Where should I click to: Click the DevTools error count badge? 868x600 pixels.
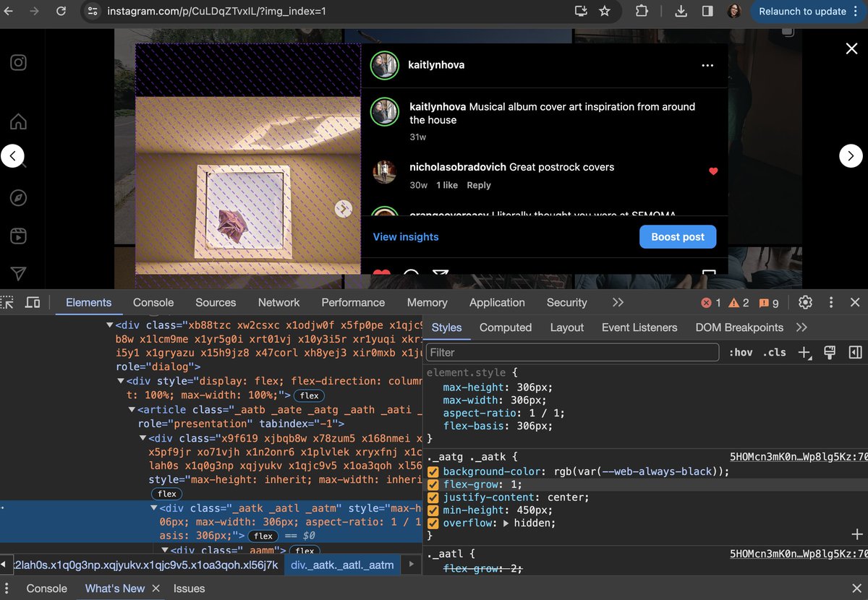pos(711,303)
